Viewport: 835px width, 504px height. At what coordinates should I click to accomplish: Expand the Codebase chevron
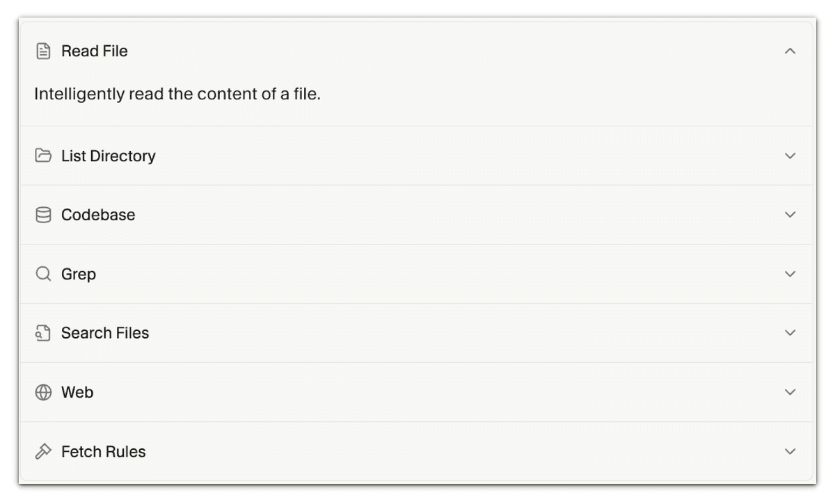point(790,215)
